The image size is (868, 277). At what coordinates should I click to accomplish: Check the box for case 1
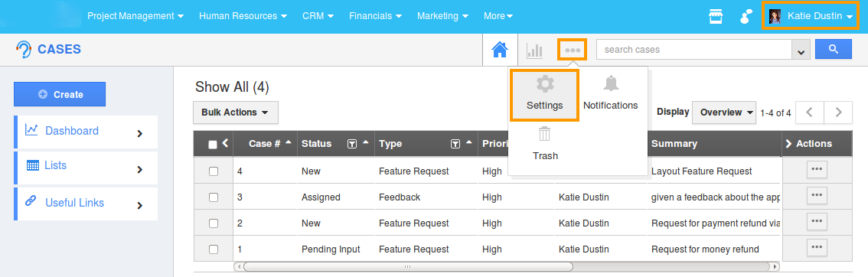(x=213, y=249)
